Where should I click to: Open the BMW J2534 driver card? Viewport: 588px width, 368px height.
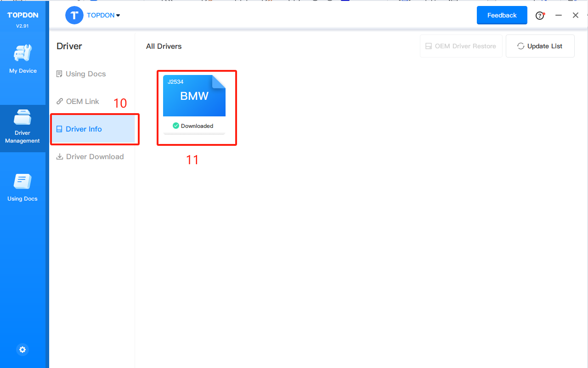coord(194,104)
